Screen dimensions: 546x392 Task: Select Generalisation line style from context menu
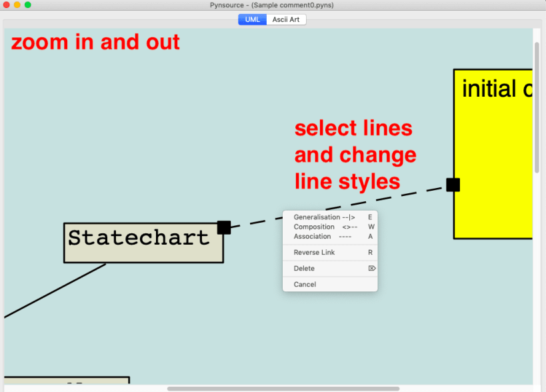click(323, 217)
